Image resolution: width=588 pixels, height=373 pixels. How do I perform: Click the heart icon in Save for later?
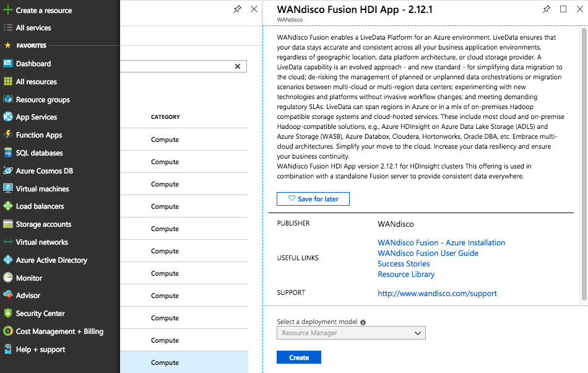(x=292, y=198)
